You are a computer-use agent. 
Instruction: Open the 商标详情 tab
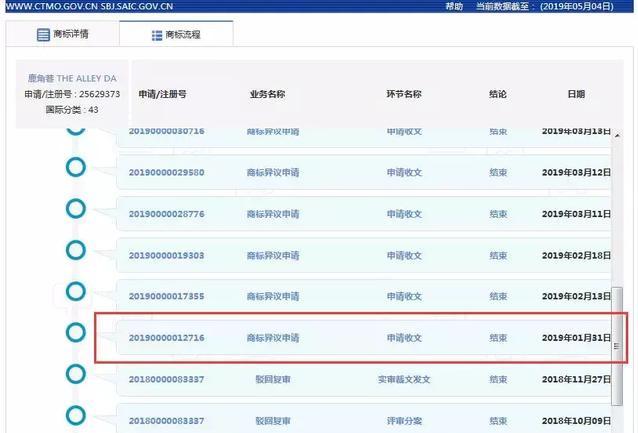pos(63,34)
